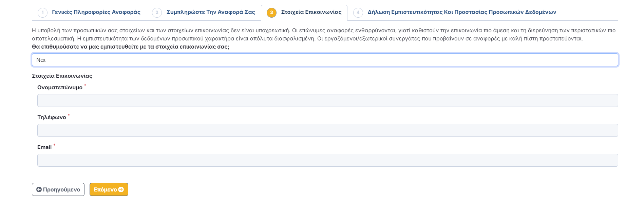Viewport: 644px width, 202px height.
Task: Click the orange step 3 circle
Action: tap(271, 13)
